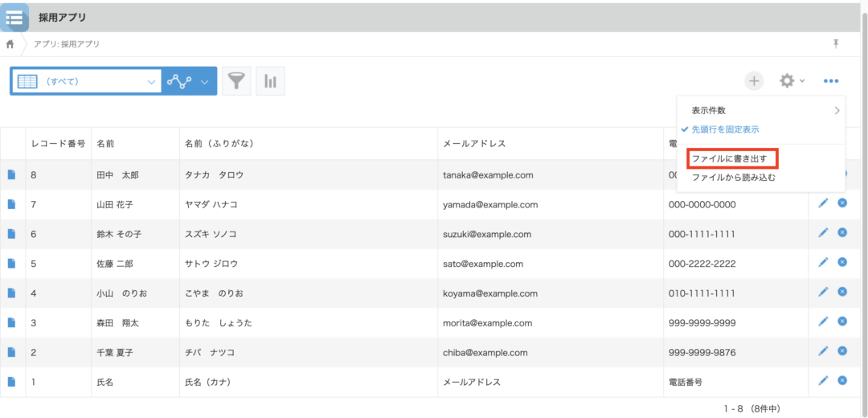
Task: Click the home icon in breadcrumb
Action: pyautogui.click(x=10, y=44)
